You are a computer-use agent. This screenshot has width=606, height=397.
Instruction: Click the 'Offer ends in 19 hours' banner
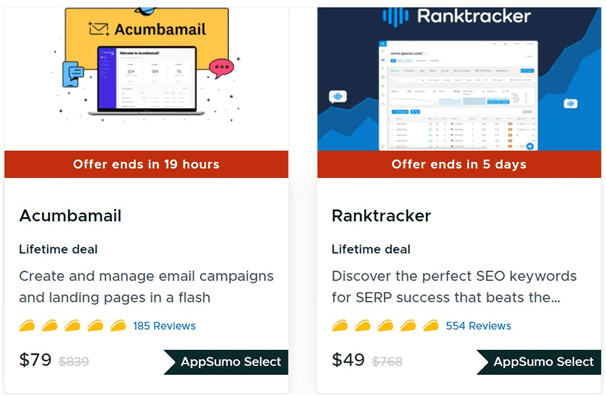(x=146, y=164)
